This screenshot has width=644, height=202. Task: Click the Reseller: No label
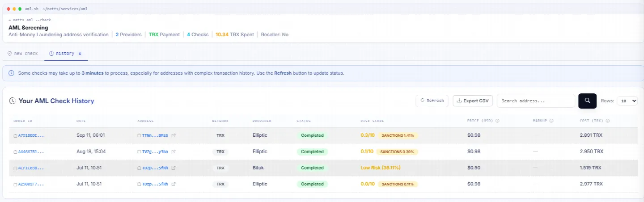[275, 34]
